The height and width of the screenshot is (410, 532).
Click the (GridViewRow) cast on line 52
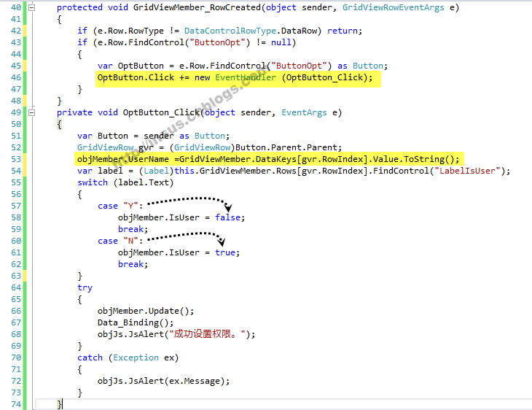coord(202,147)
